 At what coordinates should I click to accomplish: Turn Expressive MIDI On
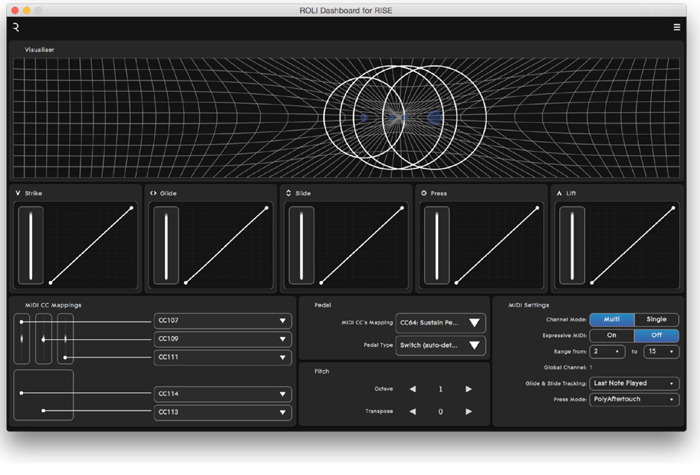pyautogui.click(x=612, y=335)
